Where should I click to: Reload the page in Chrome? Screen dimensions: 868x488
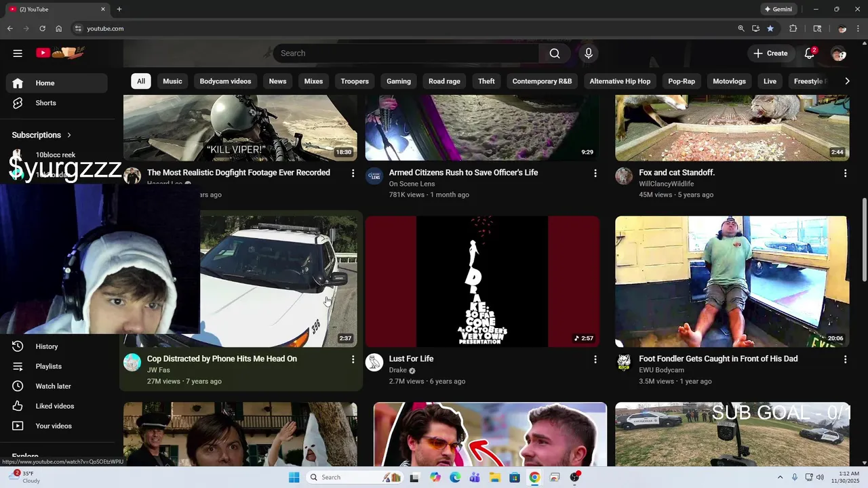(42, 28)
